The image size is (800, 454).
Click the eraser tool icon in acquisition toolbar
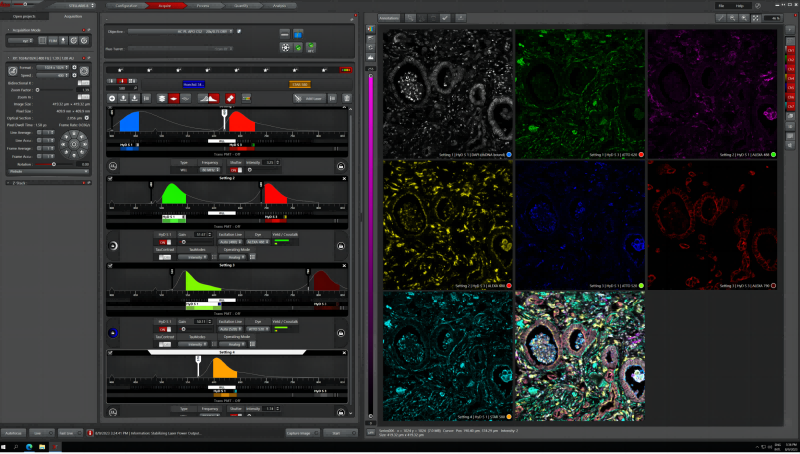[x=230, y=98]
